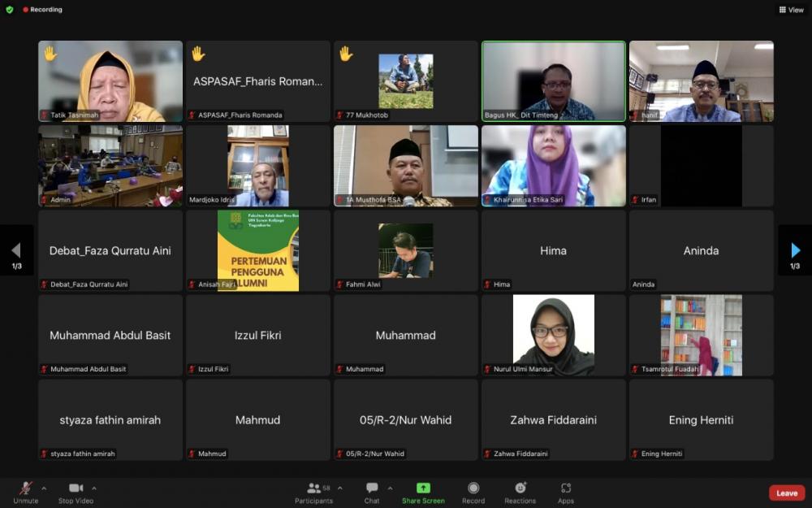Click the red Leave button
Image resolution: width=812 pixels, height=508 pixels.
[787, 493]
